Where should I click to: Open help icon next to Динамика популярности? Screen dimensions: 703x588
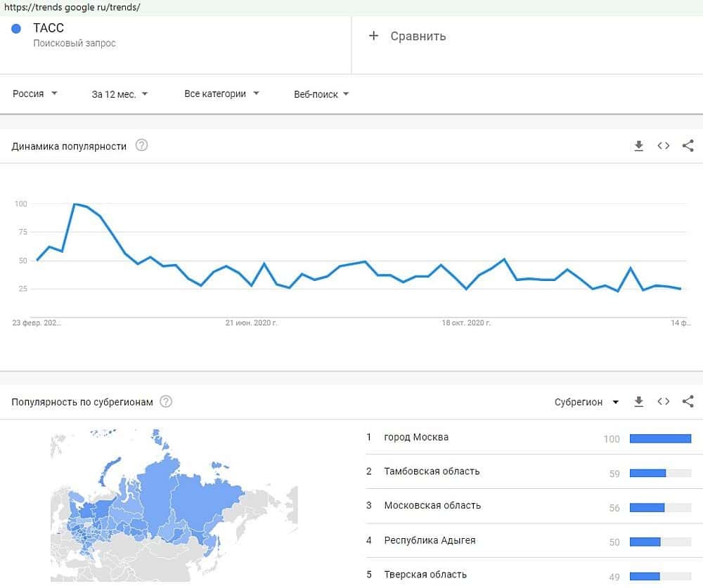pos(142,146)
